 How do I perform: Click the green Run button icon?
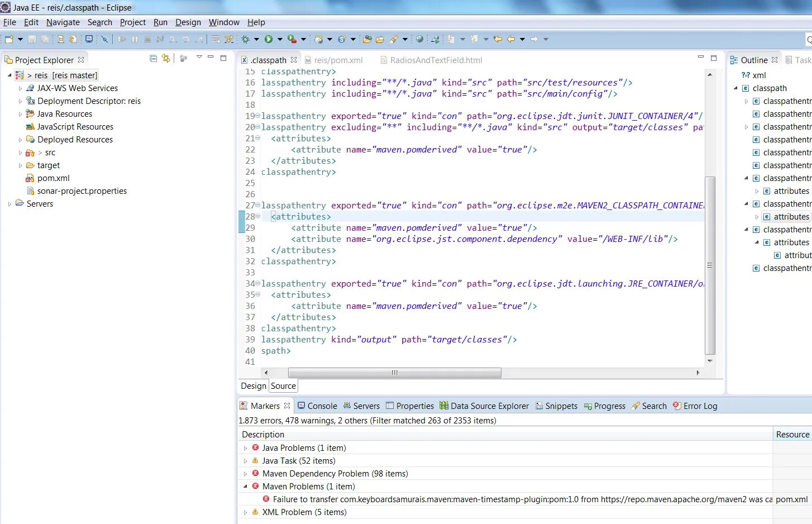click(269, 39)
